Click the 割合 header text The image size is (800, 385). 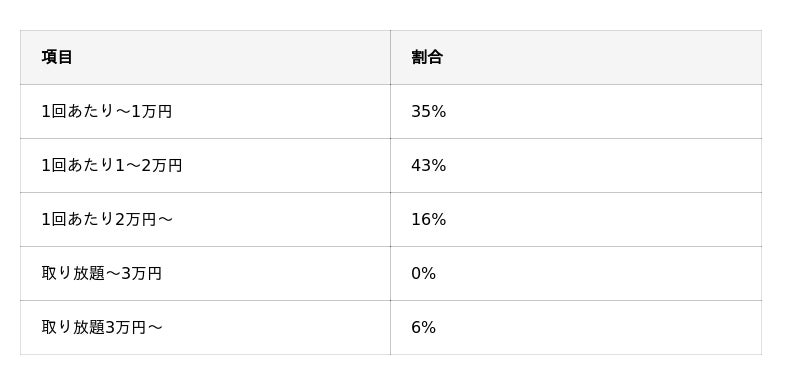coord(427,57)
